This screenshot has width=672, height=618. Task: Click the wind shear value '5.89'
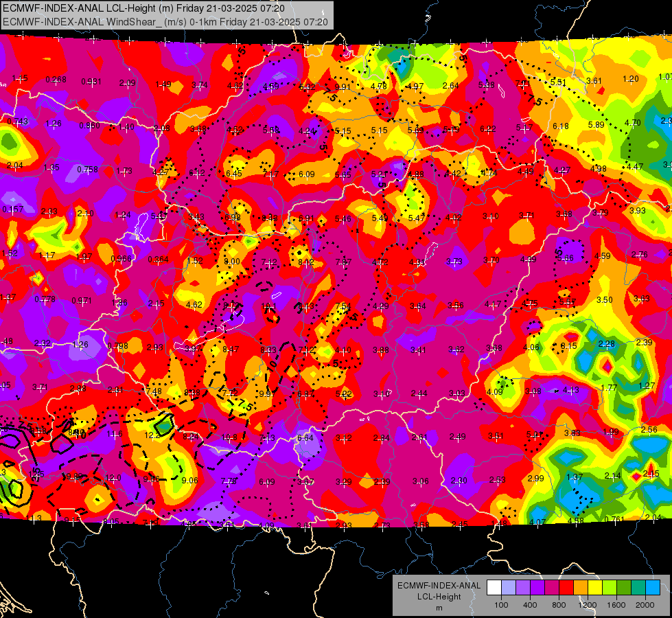pyautogui.click(x=596, y=124)
